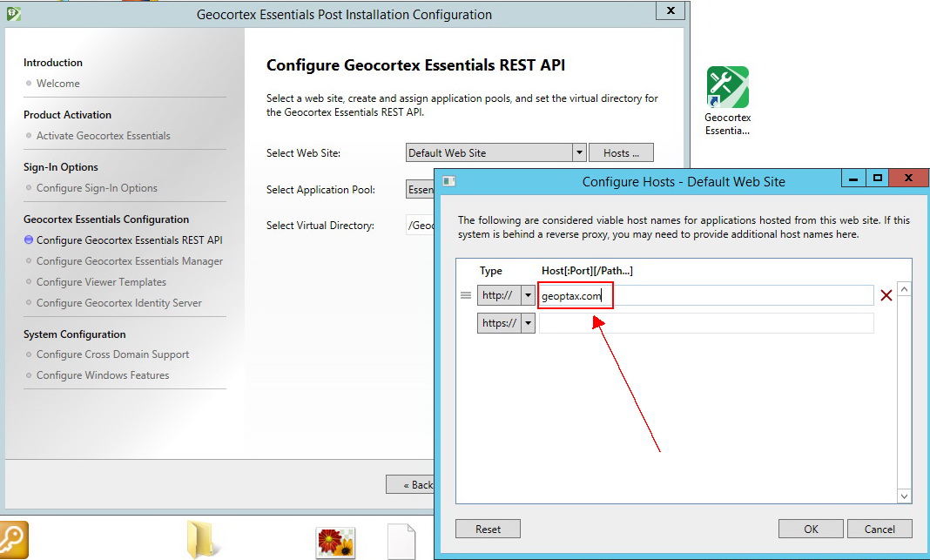Image resolution: width=930 pixels, height=560 pixels.
Task: Open the http:// type dropdown arrow
Action: click(528, 295)
